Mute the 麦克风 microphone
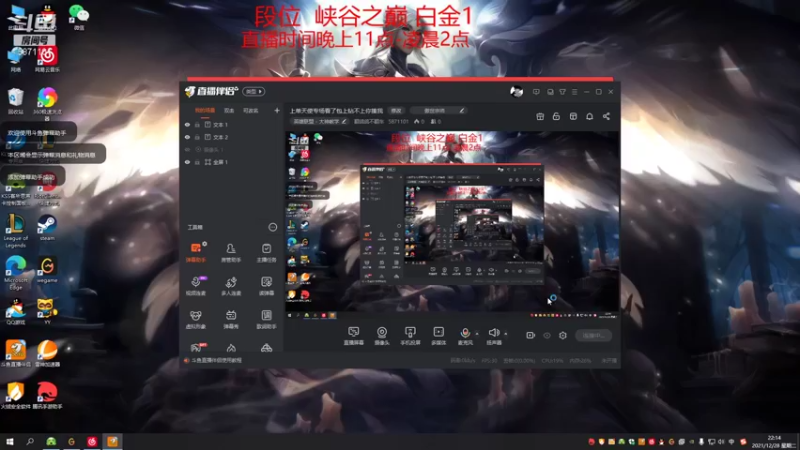Viewport: 800px width, 450px height. (465, 336)
